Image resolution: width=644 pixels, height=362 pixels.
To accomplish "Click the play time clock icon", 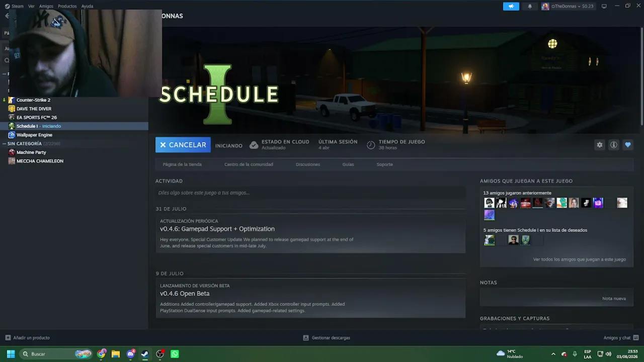I will pos(371,145).
